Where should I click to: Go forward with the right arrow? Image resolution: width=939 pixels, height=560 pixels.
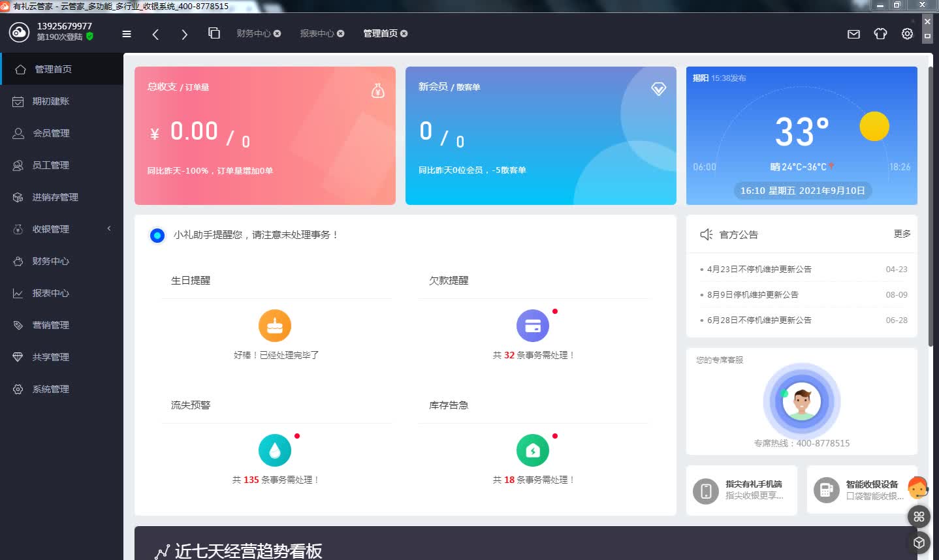point(184,34)
